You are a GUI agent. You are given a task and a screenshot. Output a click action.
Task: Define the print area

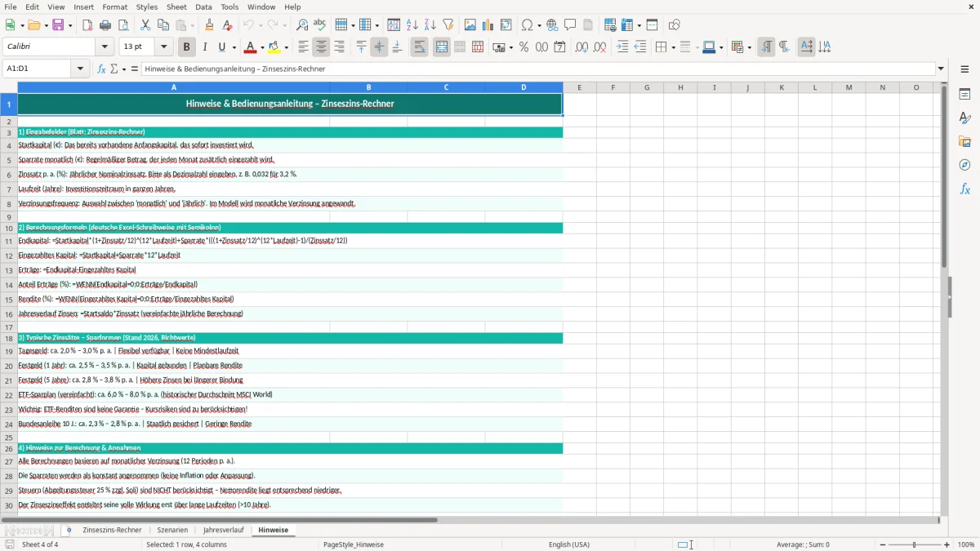610,25
